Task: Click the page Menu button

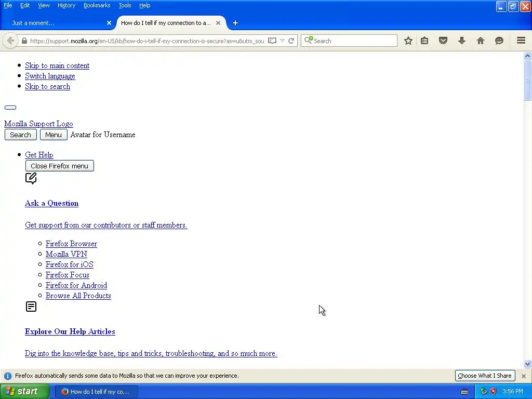Action: point(54,135)
